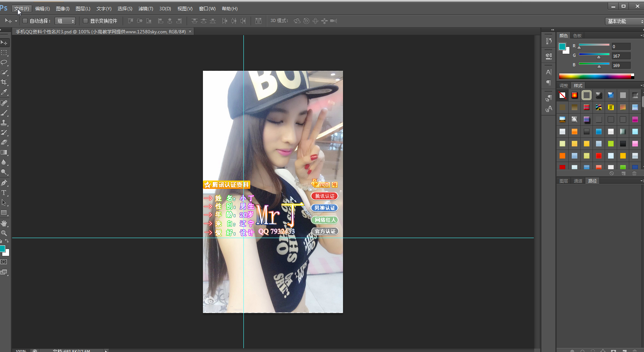Open the History panel icon
The width and height of the screenshot is (644, 352).
click(549, 41)
